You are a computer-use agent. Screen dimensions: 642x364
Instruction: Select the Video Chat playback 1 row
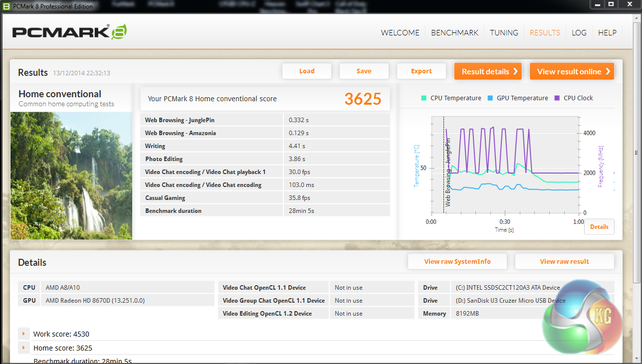coord(265,172)
